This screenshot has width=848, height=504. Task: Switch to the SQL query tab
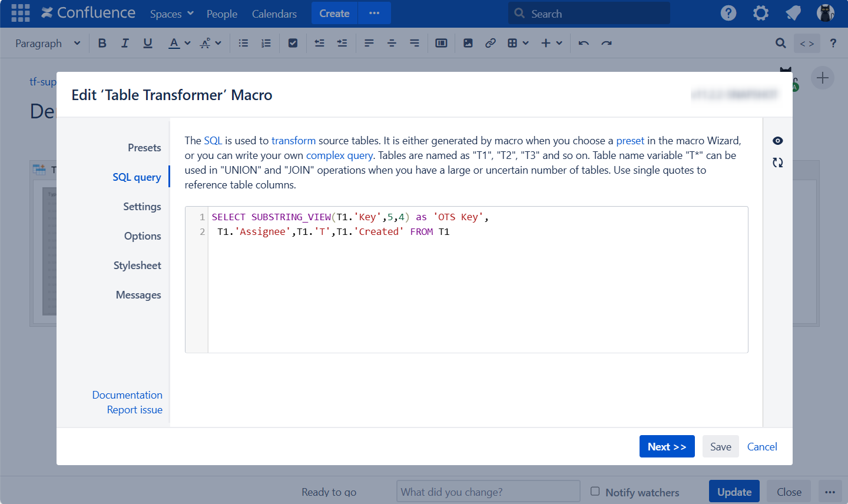tap(137, 177)
